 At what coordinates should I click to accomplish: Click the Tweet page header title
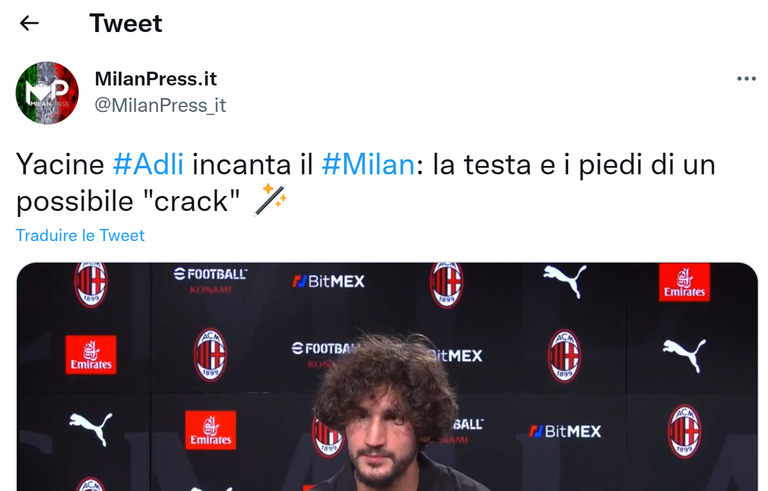tap(125, 23)
